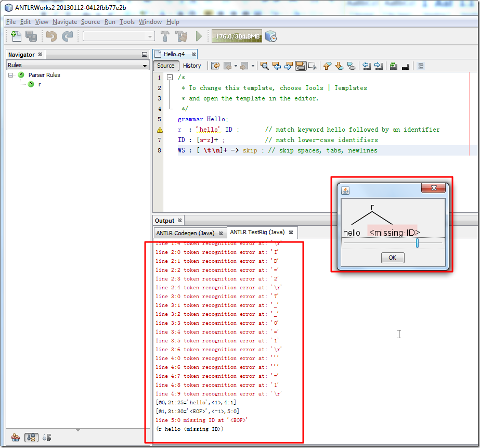The height and width of the screenshot is (448, 480).
Task: Run project with green play icon
Action: (199, 36)
